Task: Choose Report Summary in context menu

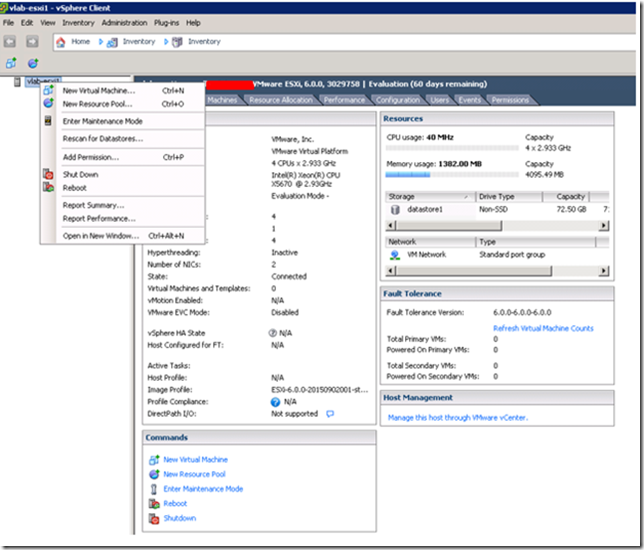Action: pyautogui.click(x=123, y=205)
